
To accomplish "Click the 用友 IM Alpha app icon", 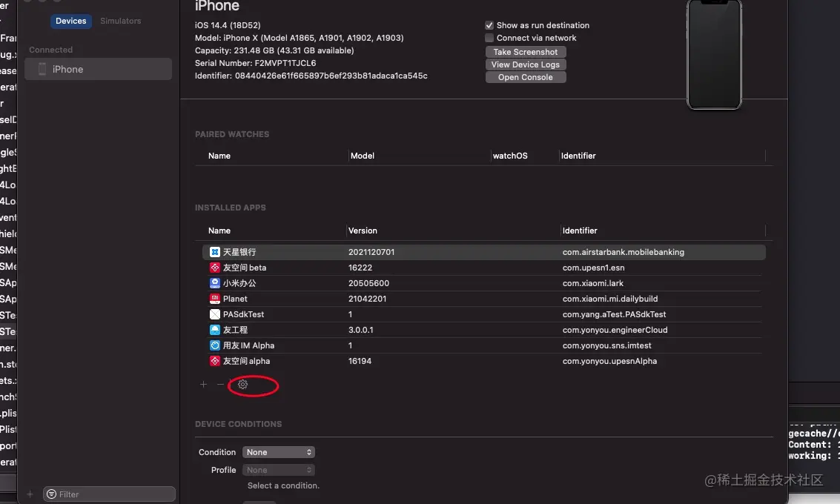I will 215,345.
